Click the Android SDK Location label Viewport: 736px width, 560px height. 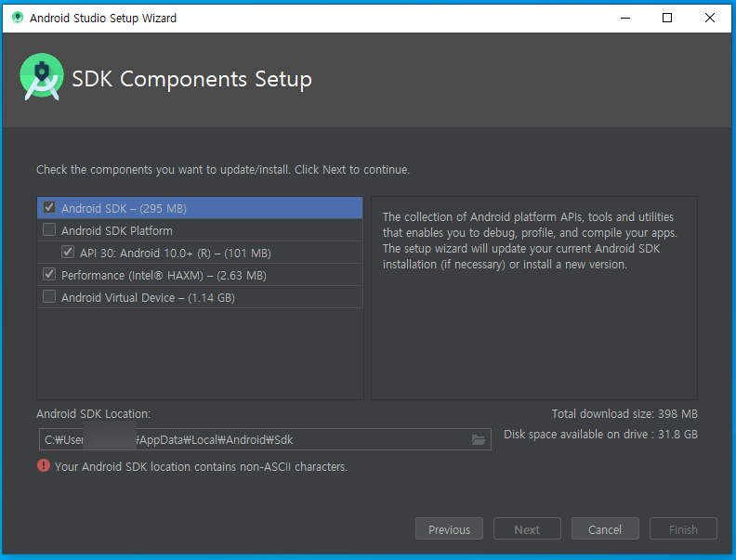click(94, 413)
